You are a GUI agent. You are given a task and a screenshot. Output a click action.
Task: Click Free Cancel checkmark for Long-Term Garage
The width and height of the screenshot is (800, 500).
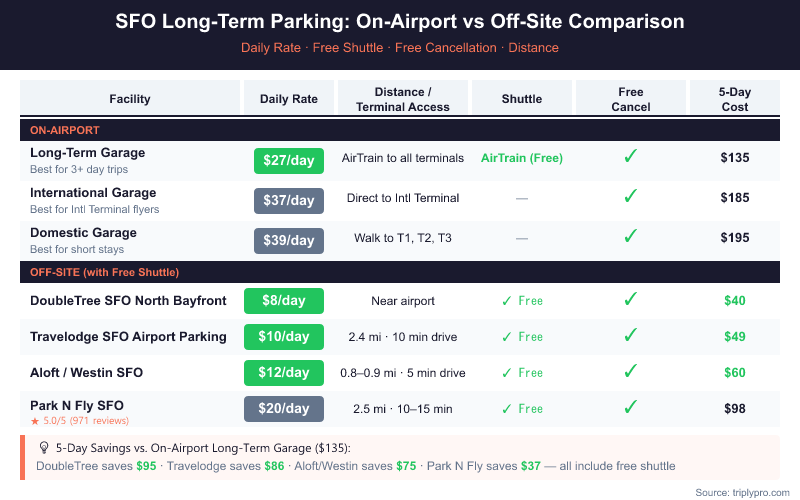[x=630, y=157]
